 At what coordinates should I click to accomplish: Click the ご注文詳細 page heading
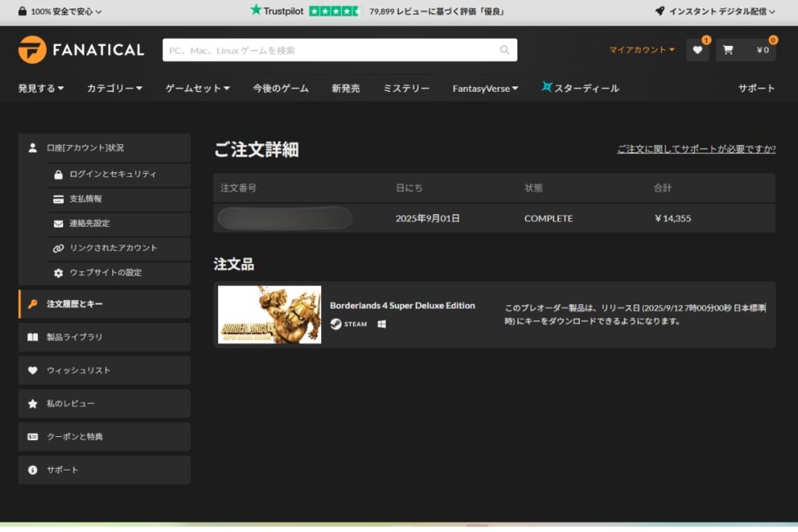[256, 150]
